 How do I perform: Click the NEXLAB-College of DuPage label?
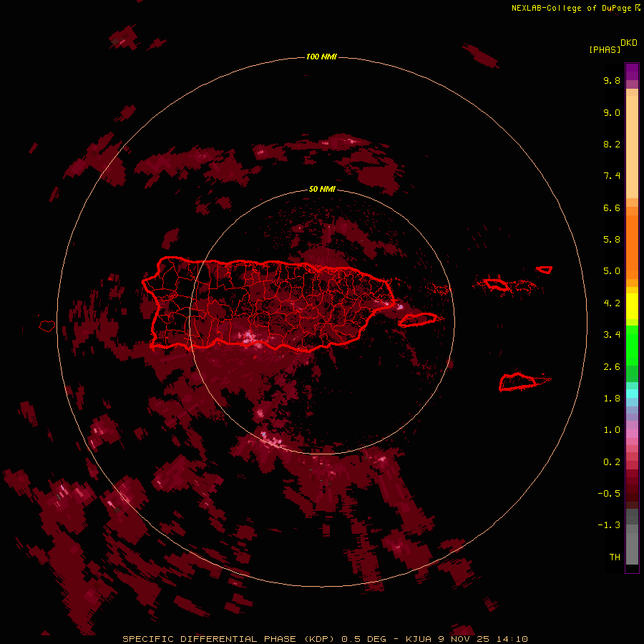(571, 8)
